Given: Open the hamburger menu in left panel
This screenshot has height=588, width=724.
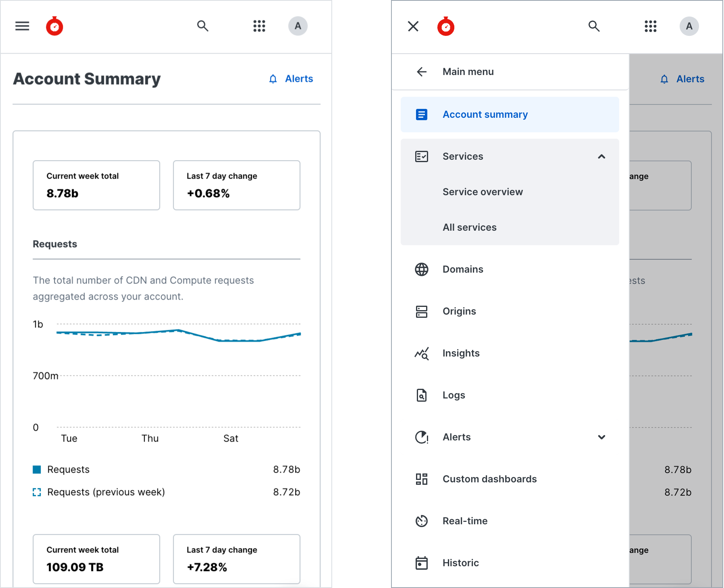Looking at the screenshot, I should (22, 26).
